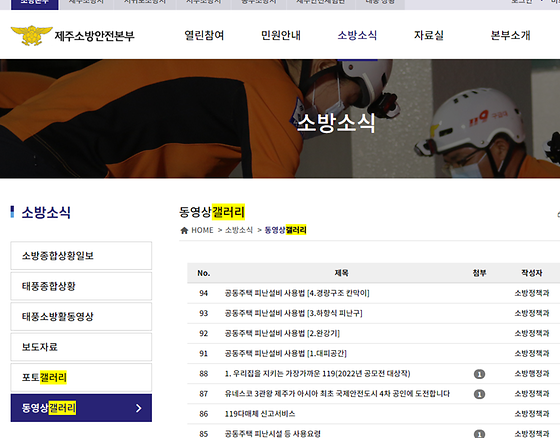The width and height of the screenshot is (560, 438).
Task: Click row number 92
Action: click(204, 333)
